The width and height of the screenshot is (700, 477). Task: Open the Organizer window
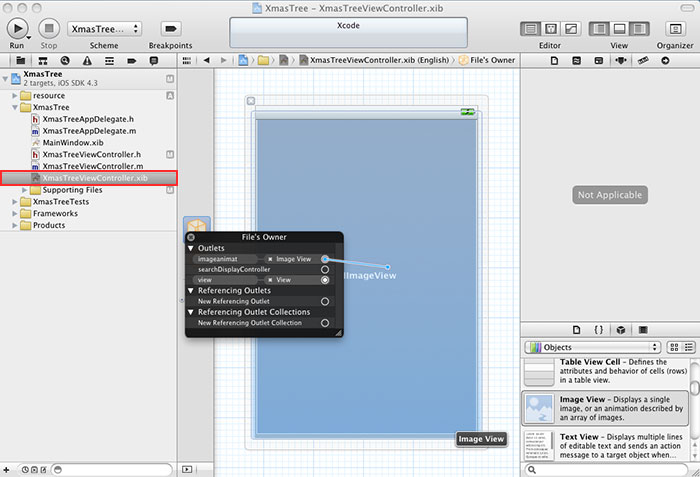click(x=675, y=29)
